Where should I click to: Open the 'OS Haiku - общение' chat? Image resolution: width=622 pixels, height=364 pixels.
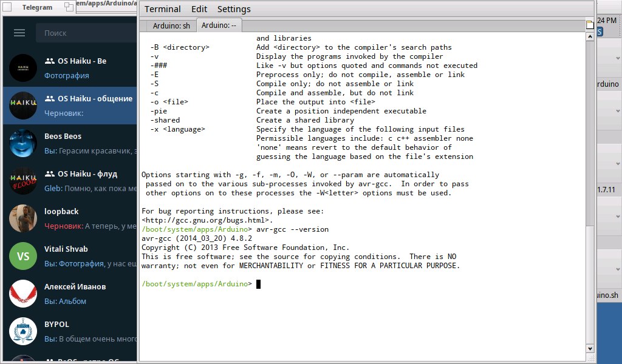tap(70, 106)
